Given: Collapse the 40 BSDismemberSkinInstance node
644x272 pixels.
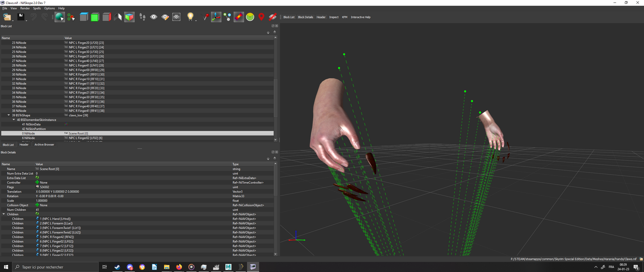Looking at the screenshot, I should coord(14,120).
